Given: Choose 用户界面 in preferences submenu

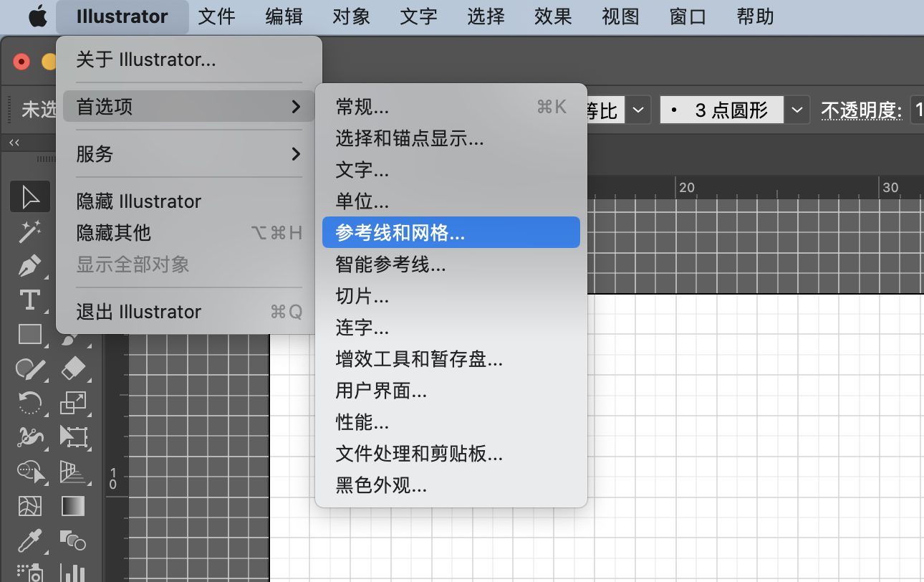Looking at the screenshot, I should pos(381,391).
